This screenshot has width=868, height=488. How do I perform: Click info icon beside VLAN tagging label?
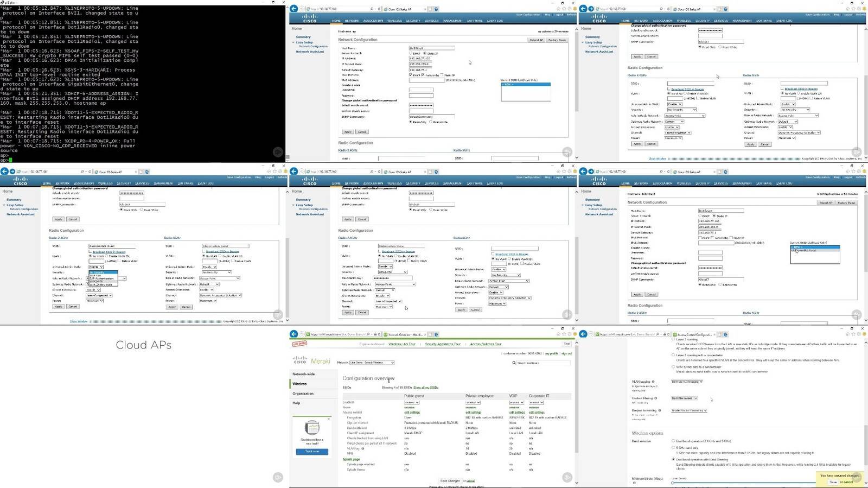pos(653,382)
